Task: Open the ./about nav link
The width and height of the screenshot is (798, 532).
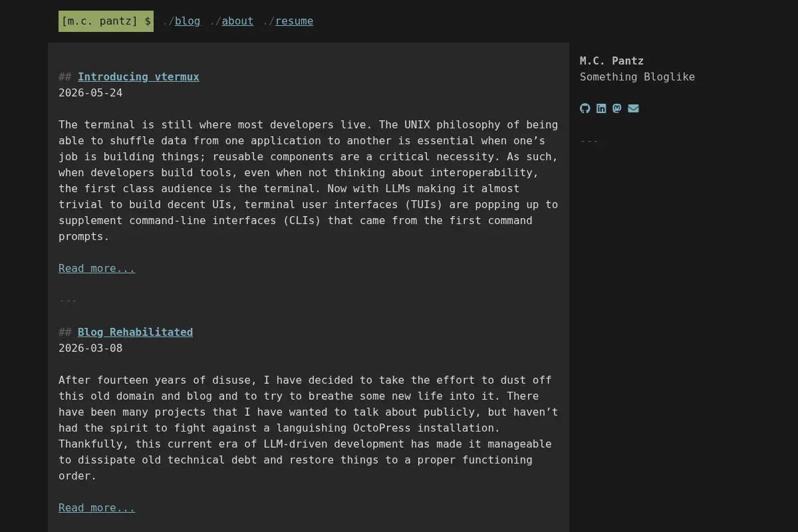Action: point(231,21)
